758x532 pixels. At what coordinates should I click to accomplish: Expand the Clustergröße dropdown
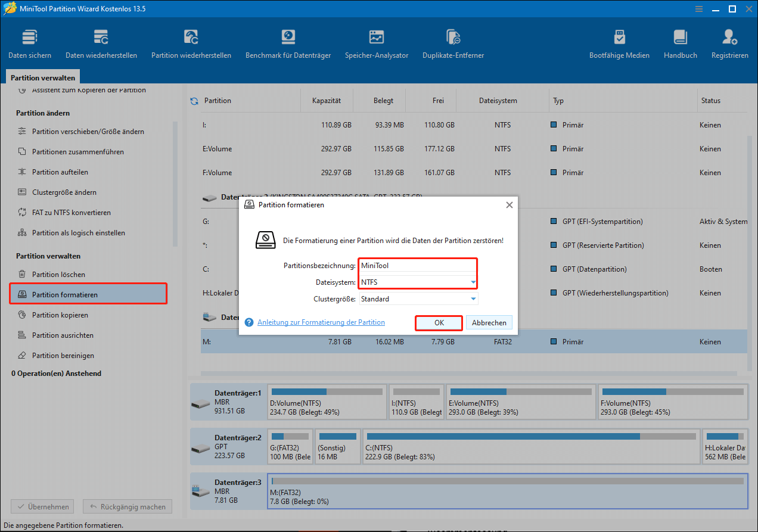click(474, 298)
